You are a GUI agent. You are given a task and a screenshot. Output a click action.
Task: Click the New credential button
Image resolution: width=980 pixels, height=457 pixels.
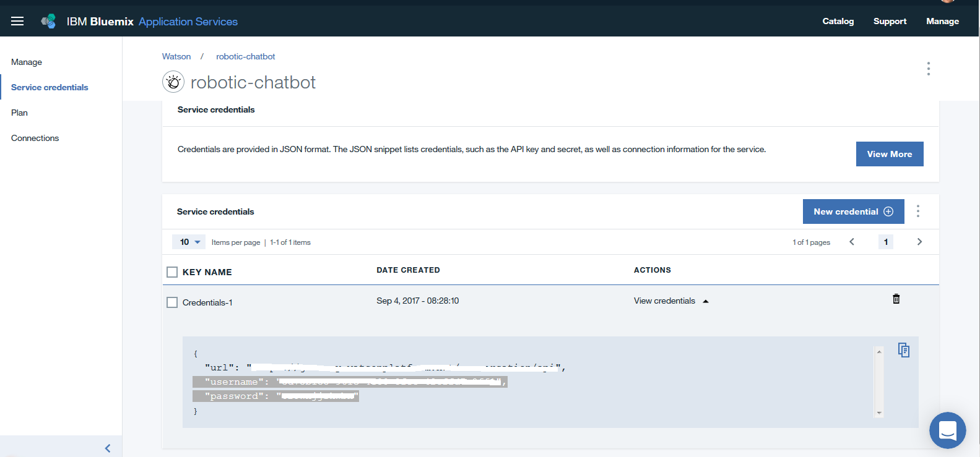click(853, 211)
